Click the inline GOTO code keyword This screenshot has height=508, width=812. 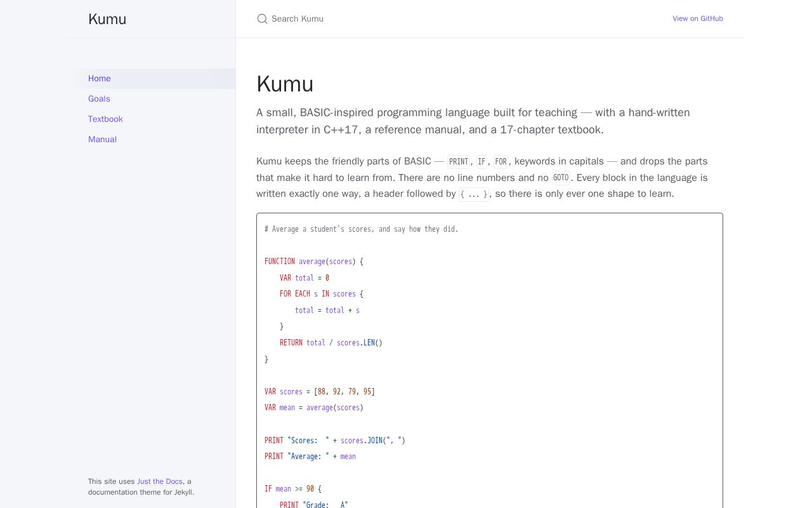[x=561, y=178]
